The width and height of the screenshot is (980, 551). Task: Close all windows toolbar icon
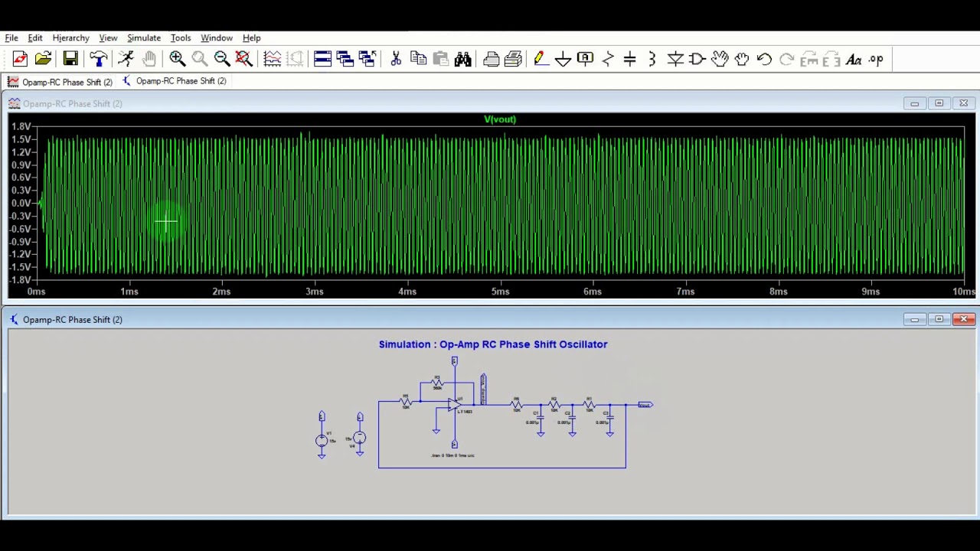point(367,59)
